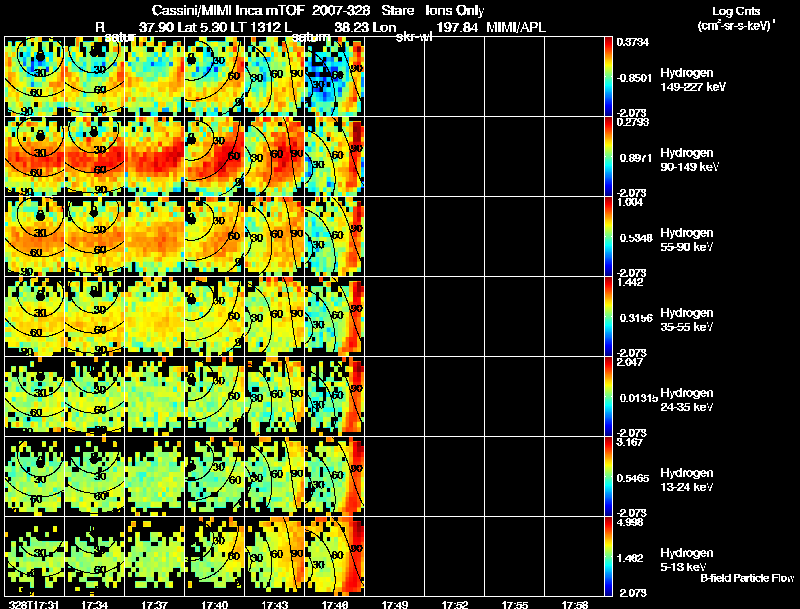Click the 1.004 color scale value
This screenshot has width=800, height=609.
click(630, 202)
